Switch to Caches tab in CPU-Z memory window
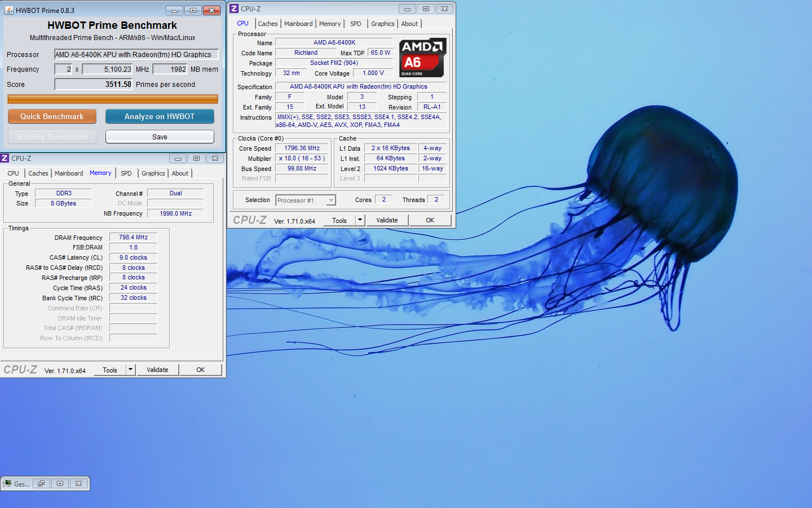812x508 pixels. point(38,173)
